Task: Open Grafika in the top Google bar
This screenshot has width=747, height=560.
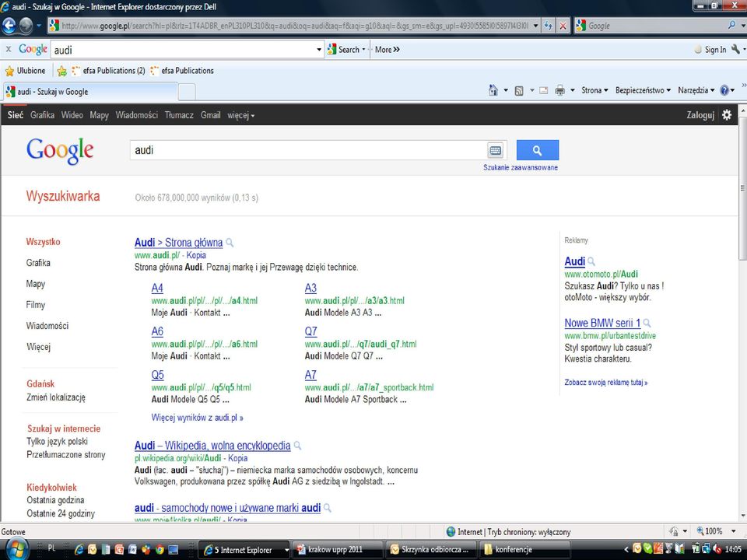Action: 42,115
